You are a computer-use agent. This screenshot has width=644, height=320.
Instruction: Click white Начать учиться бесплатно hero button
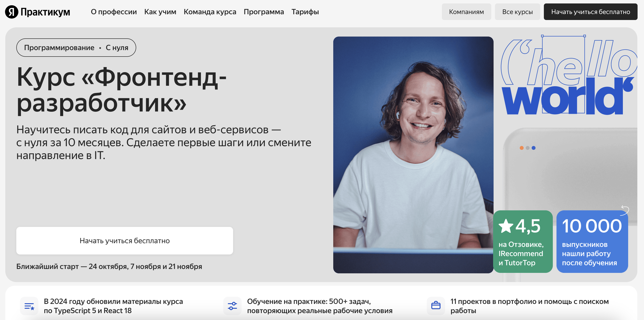pyautogui.click(x=124, y=241)
